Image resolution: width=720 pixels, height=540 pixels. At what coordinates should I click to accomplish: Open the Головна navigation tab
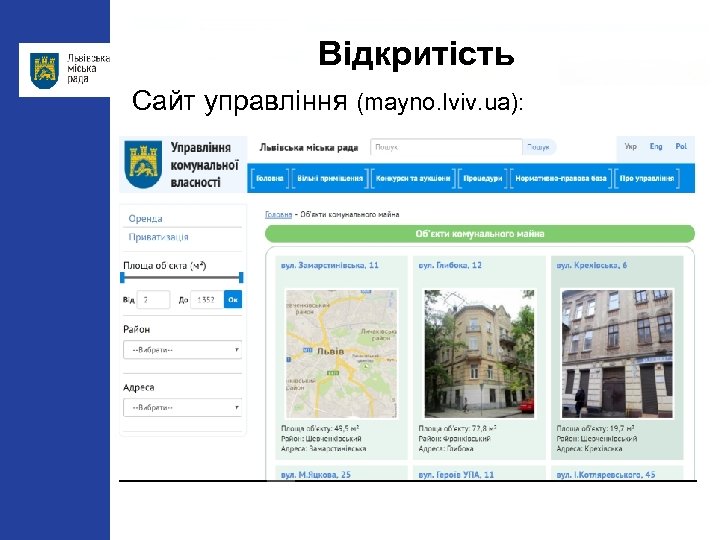[x=270, y=179]
